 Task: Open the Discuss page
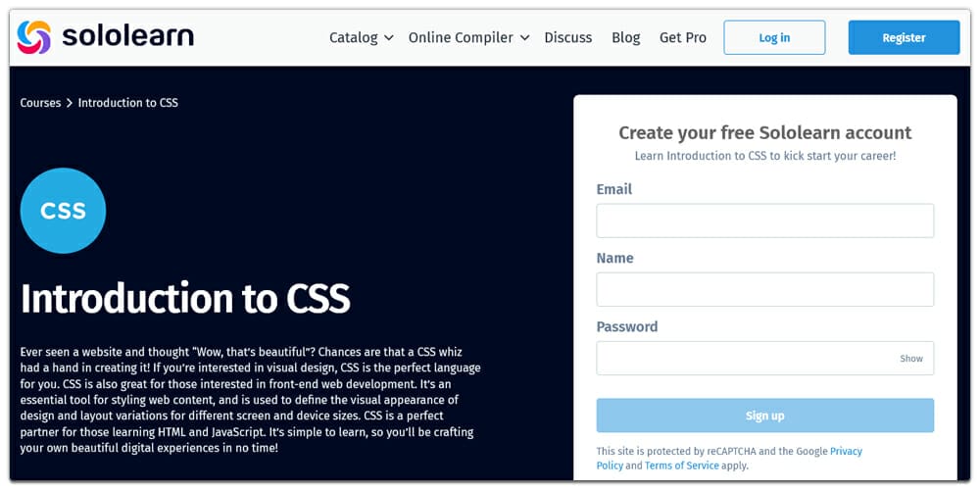568,37
